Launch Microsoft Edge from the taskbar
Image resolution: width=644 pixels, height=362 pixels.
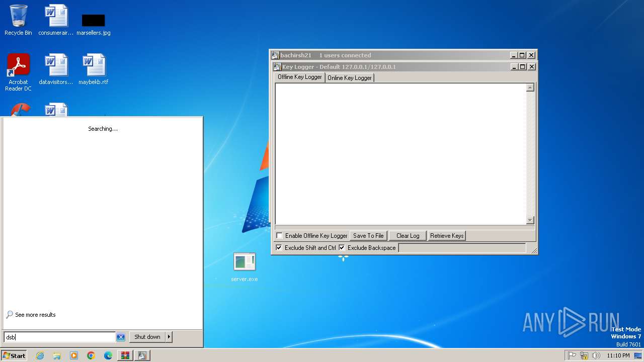pos(108,355)
